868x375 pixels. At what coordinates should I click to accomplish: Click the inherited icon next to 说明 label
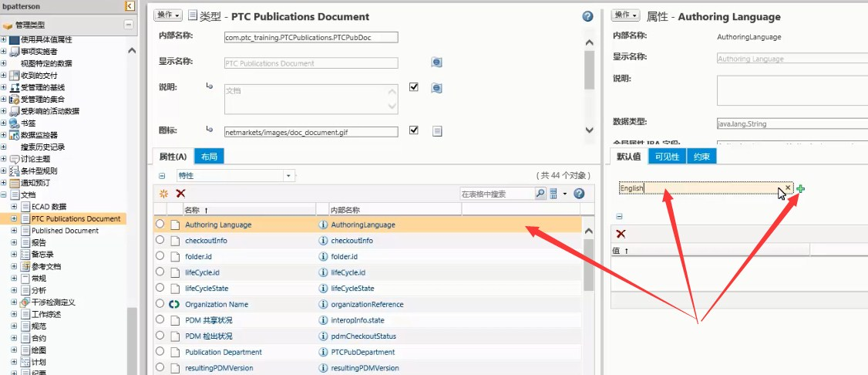pyautogui.click(x=209, y=86)
